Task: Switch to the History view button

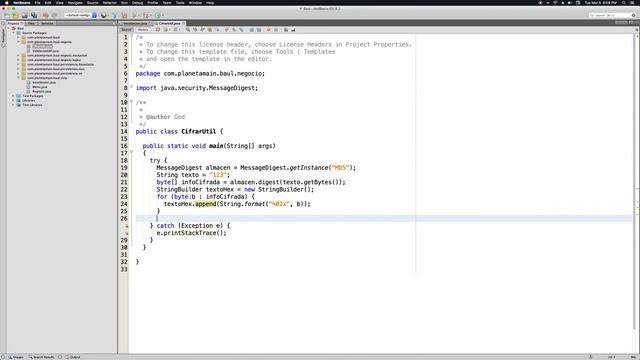Action: click(x=143, y=30)
